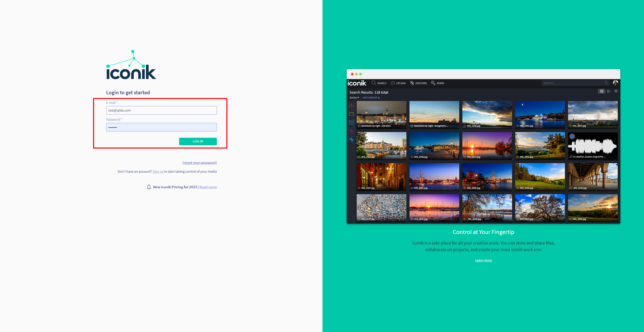Focus the Password input field

[161, 127]
